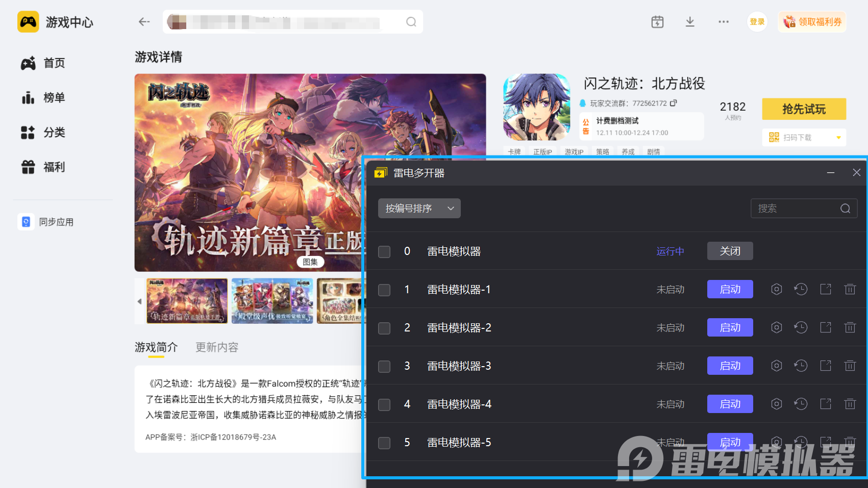Click the download manager icon in the top bar
Image resolution: width=868 pixels, height=488 pixels.
[690, 21]
